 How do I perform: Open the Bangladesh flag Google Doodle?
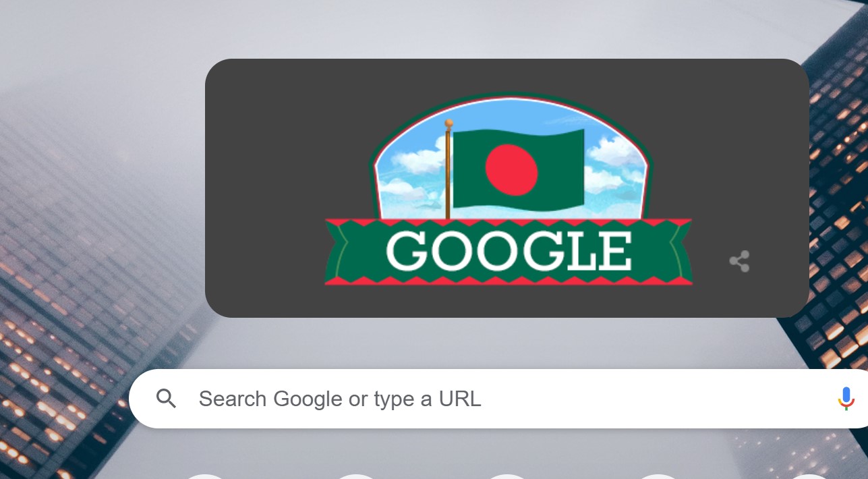coord(508,189)
